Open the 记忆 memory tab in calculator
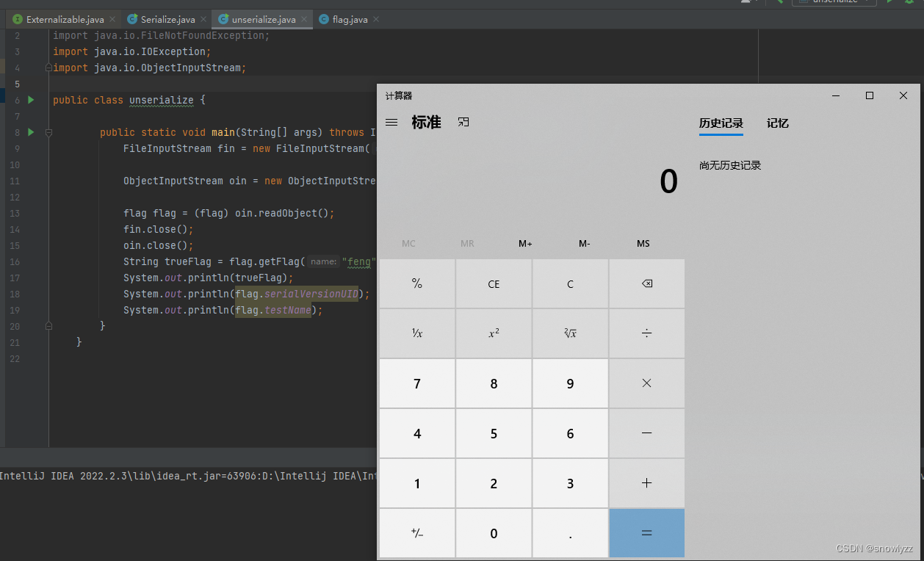Screen dimensions: 924x561 (x=777, y=123)
